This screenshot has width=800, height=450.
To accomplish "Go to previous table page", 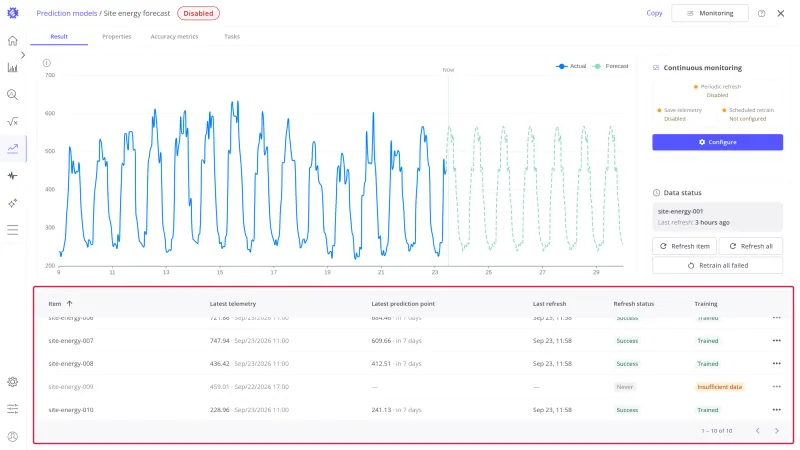I will (x=758, y=431).
